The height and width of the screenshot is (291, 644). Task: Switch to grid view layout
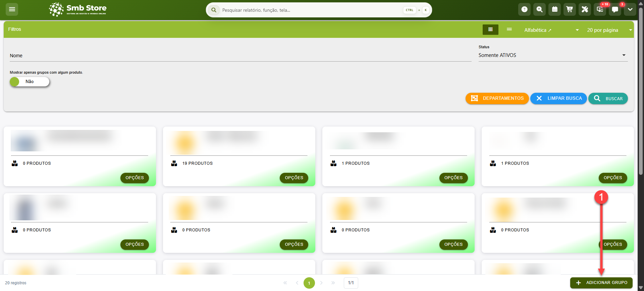(490, 29)
